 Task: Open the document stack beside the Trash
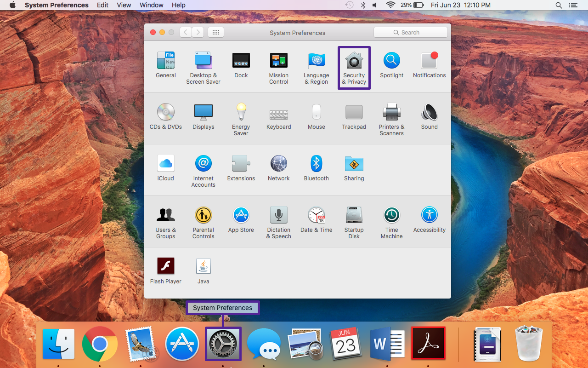[x=488, y=344]
